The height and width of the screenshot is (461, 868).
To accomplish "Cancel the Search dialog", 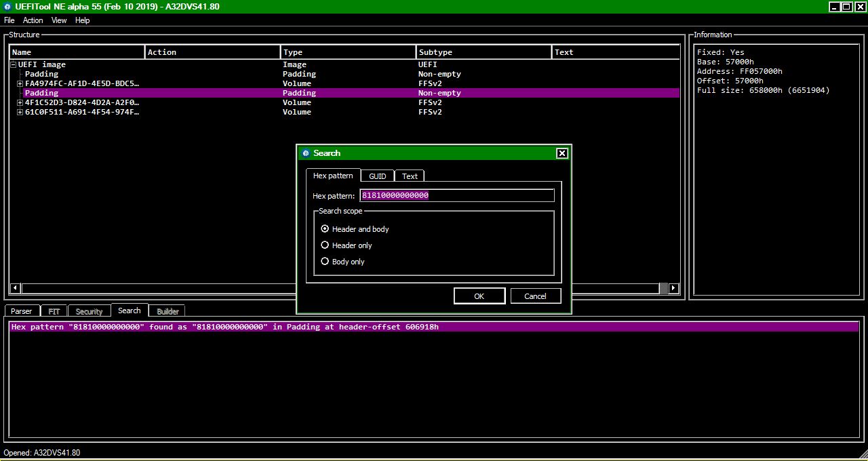I will (535, 296).
